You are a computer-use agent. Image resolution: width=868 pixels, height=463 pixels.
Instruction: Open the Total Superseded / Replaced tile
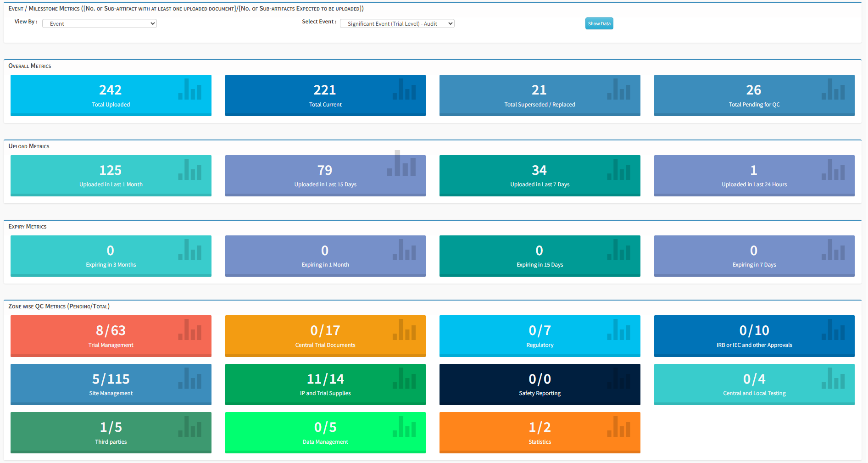pos(540,95)
